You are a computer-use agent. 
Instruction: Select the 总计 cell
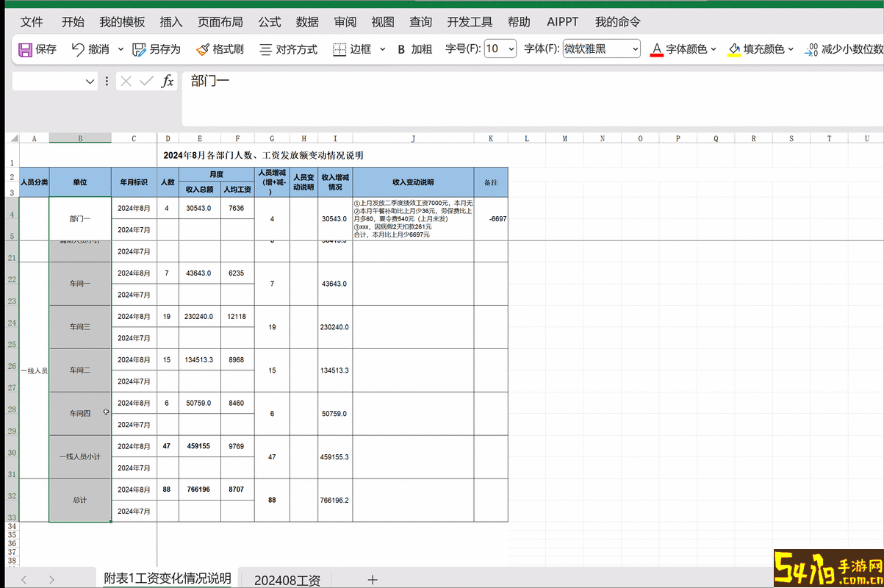[80, 501]
